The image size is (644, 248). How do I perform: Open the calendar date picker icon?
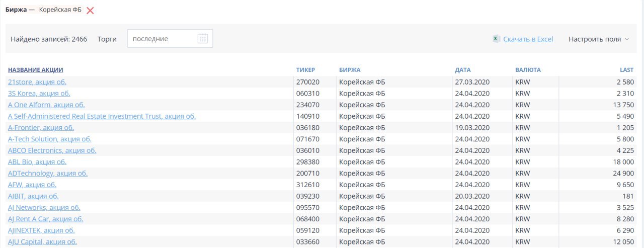pos(203,39)
